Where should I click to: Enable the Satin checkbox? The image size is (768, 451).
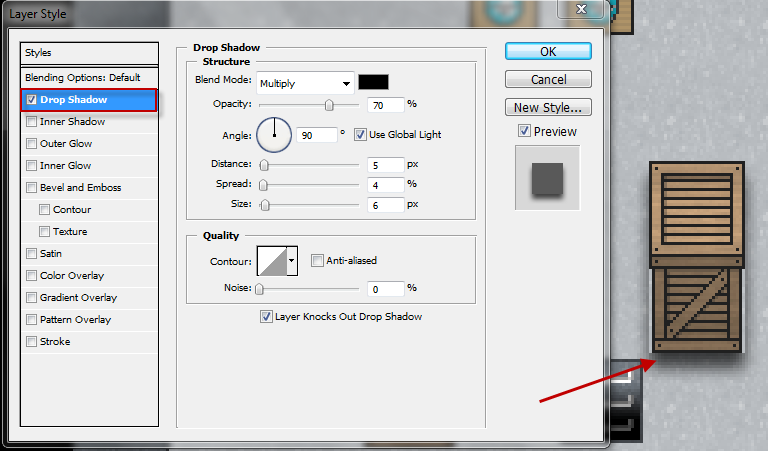tap(32, 254)
